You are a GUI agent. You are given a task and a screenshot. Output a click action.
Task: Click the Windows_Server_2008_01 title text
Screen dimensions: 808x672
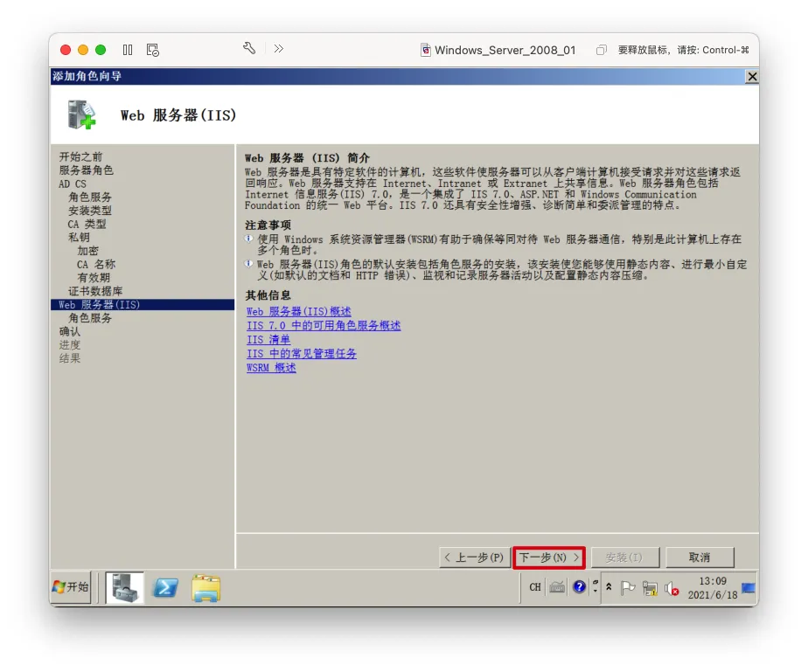pyautogui.click(x=505, y=50)
